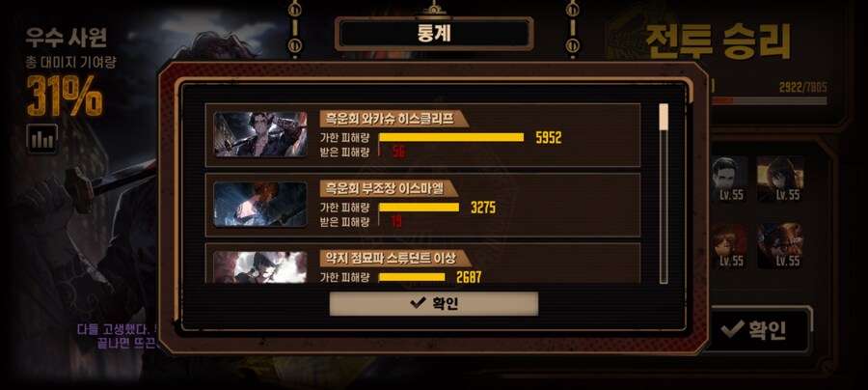The width and height of the screenshot is (868, 390).
Task: Click the 약지 점묘파 스튜던트 이상 name banner
Action: coord(395,258)
